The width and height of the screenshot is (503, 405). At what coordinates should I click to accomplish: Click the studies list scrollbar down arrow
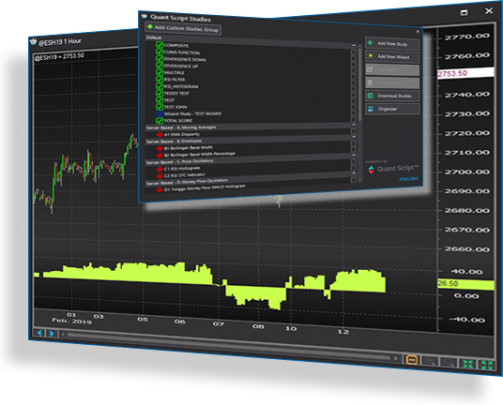tap(360, 180)
